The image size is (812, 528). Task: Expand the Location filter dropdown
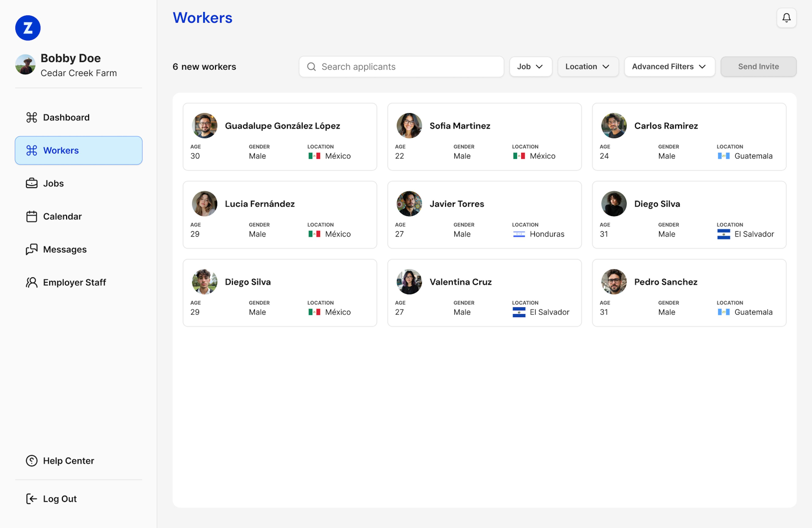coord(587,67)
